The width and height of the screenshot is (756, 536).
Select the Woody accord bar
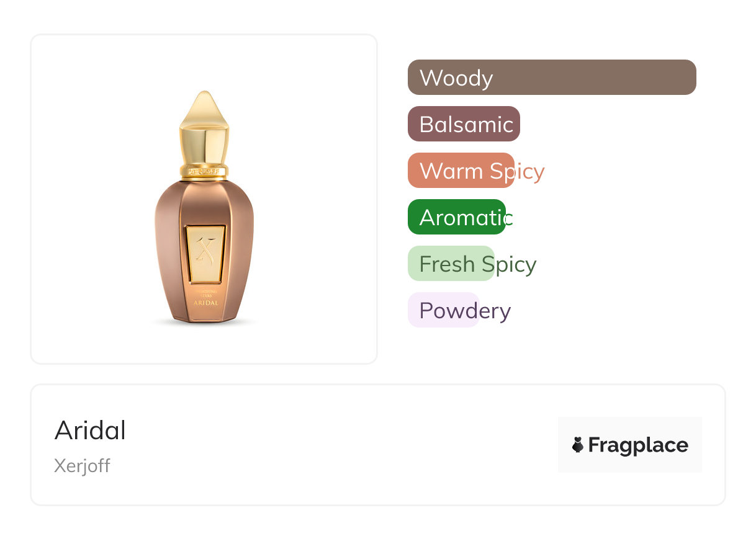coord(551,78)
